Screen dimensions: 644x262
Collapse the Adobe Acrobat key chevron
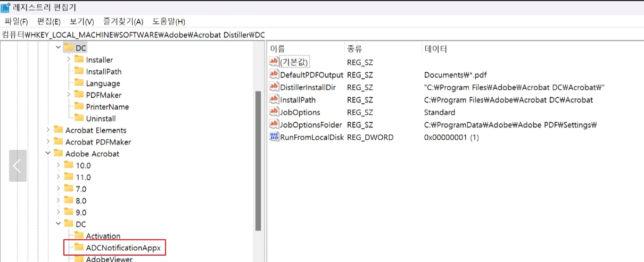(x=48, y=153)
